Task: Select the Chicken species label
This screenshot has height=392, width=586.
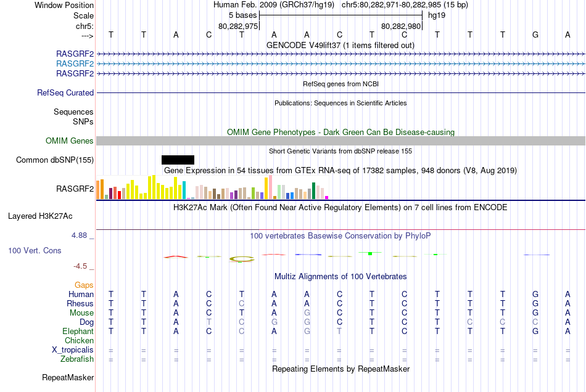Action: (79, 340)
